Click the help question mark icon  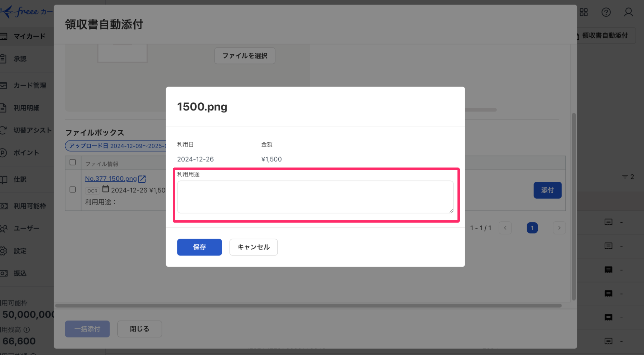pos(606,12)
